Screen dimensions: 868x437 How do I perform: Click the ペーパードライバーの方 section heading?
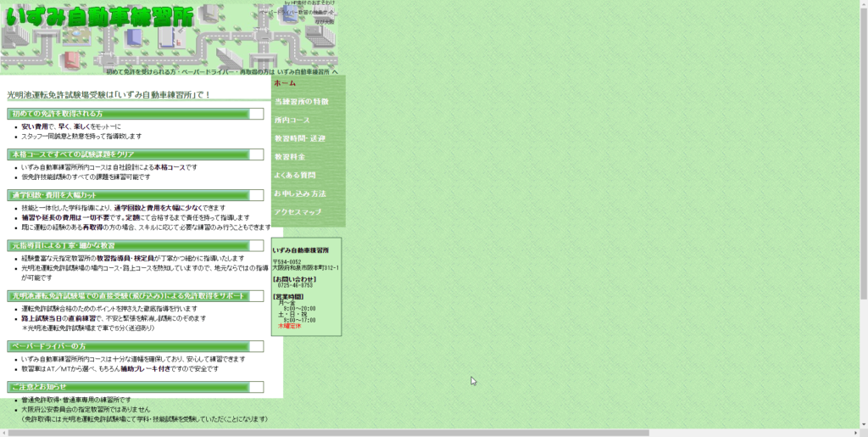coord(48,346)
